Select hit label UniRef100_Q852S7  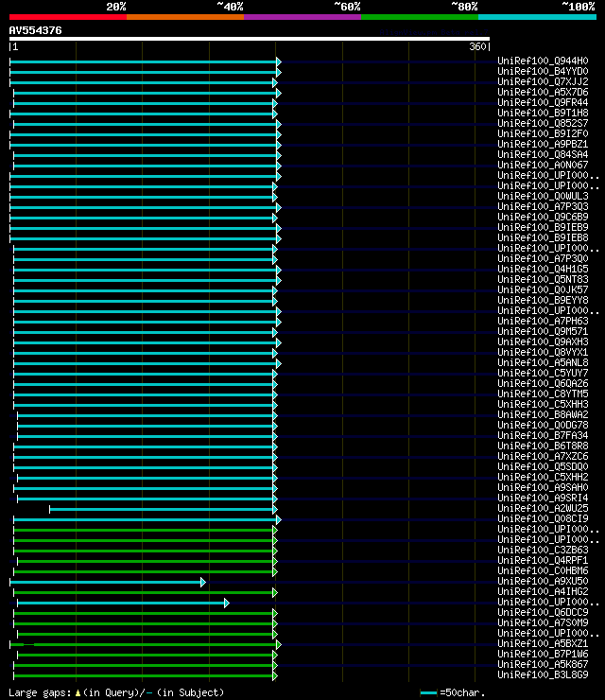point(543,123)
